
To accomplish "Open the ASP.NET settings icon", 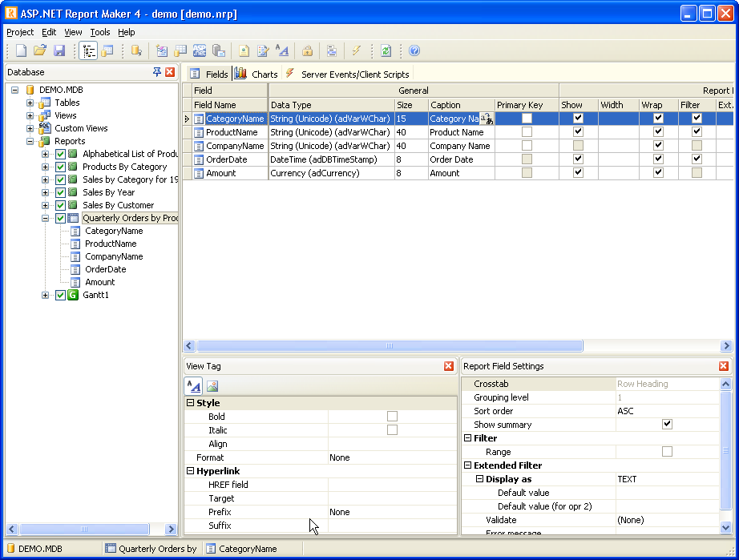I will coord(200,50).
